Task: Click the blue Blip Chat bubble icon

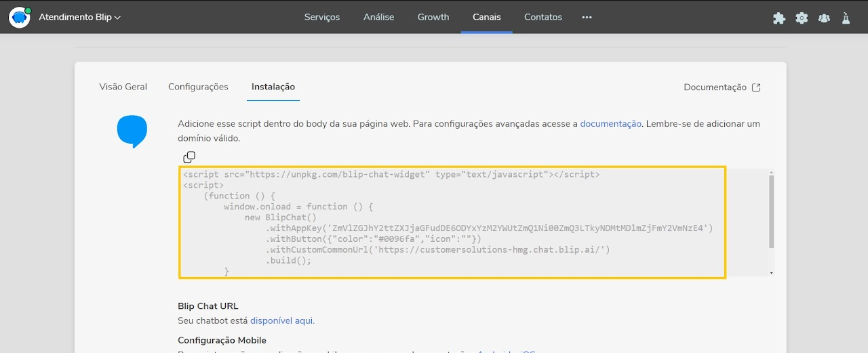Action: 132,131
